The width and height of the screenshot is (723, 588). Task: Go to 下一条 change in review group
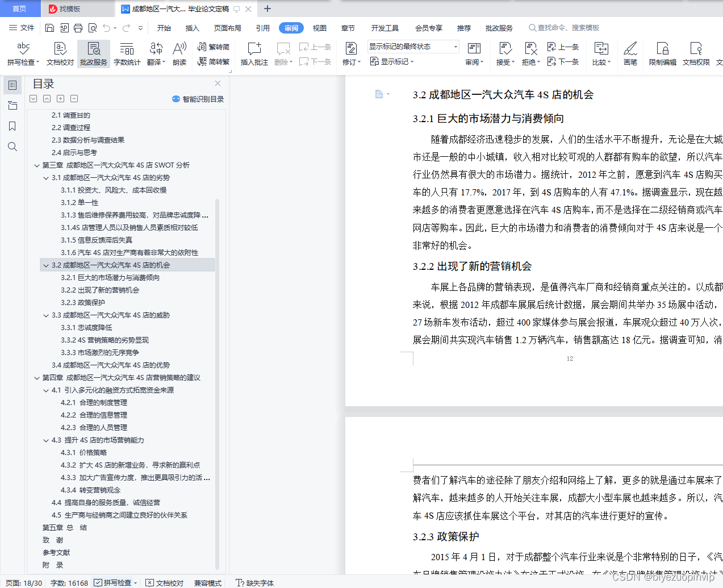[x=563, y=61]
